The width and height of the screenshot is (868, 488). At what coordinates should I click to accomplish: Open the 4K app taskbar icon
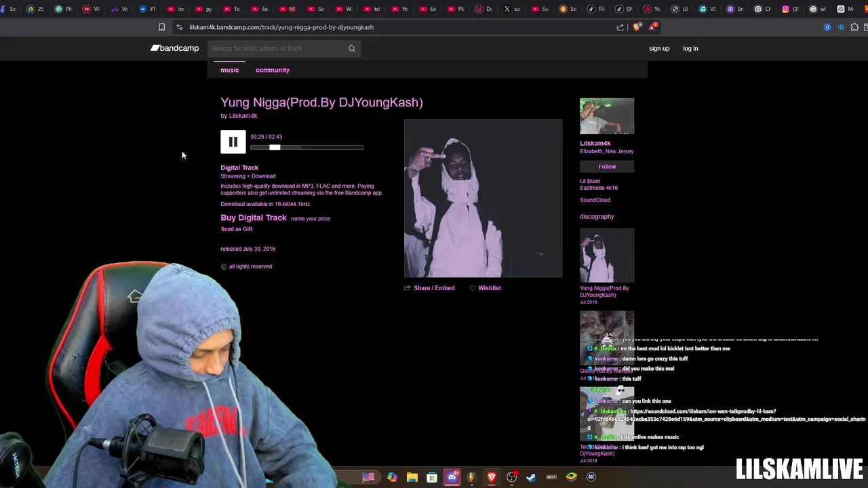(591, 477)
